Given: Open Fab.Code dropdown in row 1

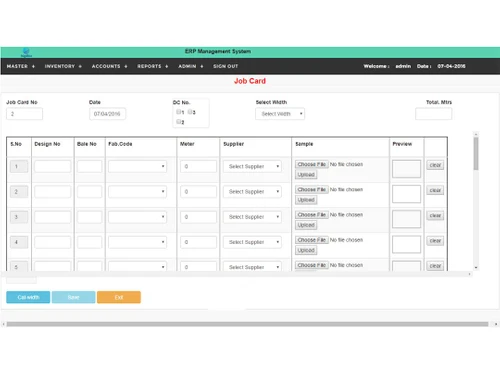Looking at the screenshot, I should (137, 166).
